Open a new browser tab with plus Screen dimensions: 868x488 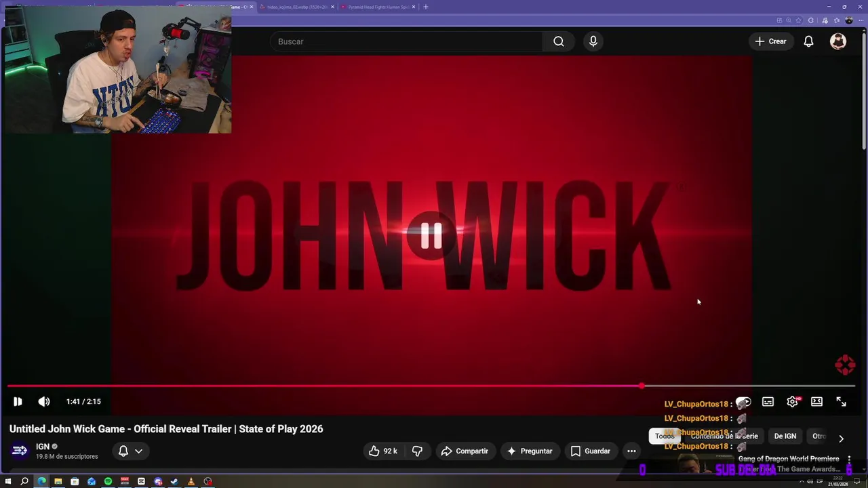tap(426, 7)
